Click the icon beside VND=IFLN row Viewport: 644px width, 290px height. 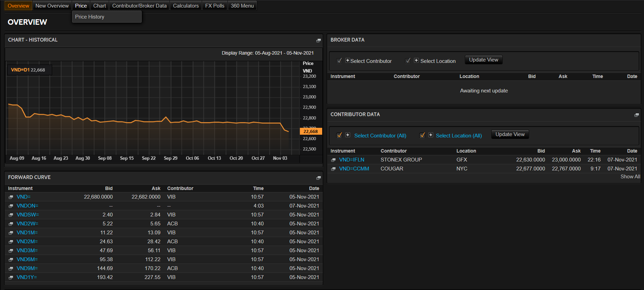point(333,160)
